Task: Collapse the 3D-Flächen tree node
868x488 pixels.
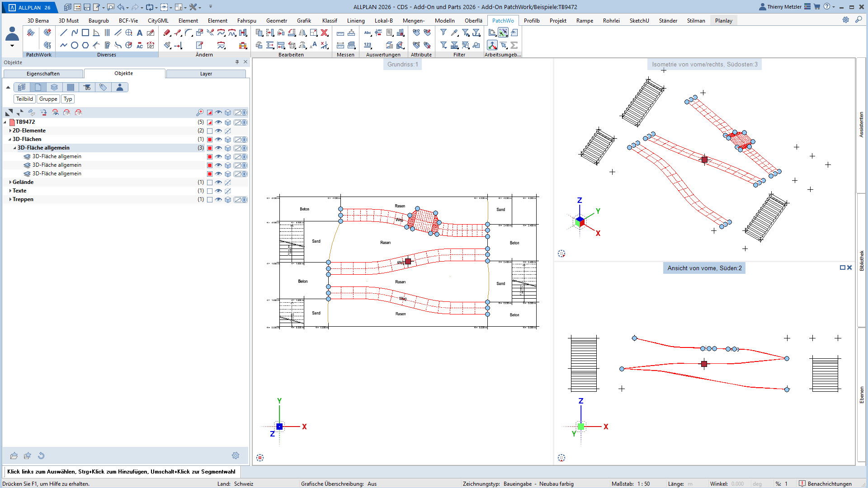Action: 10,139
